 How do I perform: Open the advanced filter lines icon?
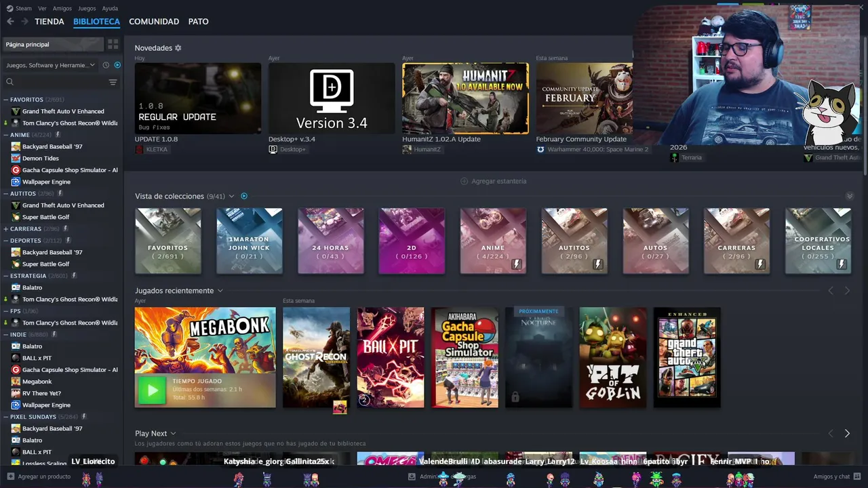coord(113,82)
